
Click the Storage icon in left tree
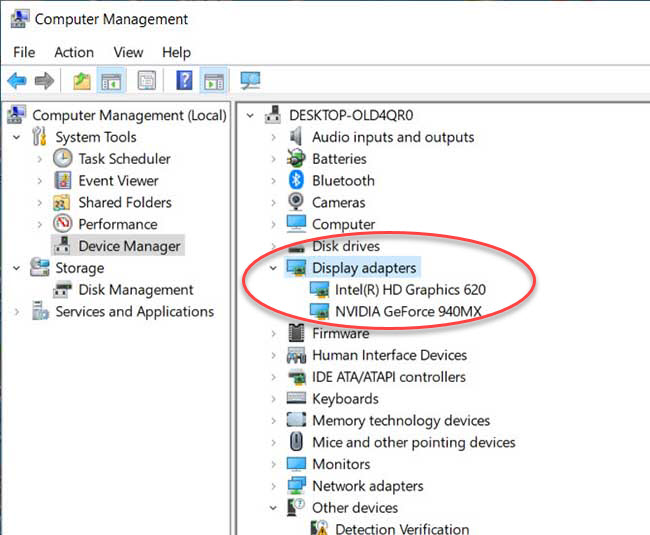(40, 267)
